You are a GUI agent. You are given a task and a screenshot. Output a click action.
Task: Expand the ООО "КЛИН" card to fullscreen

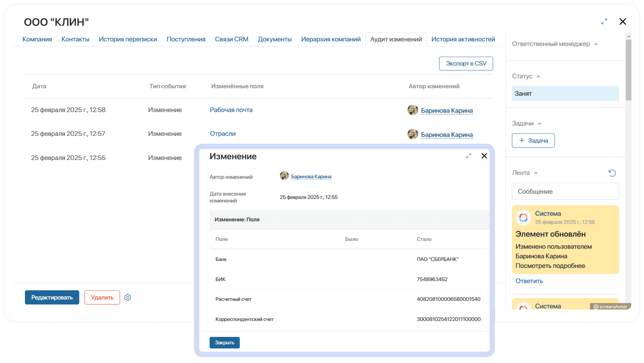click(x=604, y=22)
